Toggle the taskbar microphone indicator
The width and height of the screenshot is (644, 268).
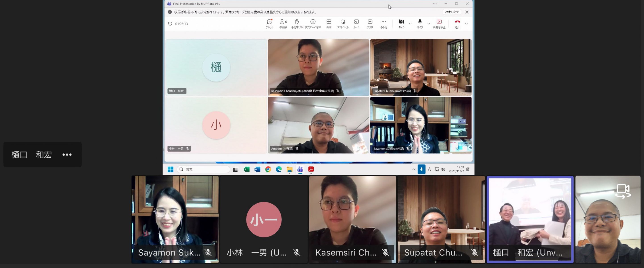point(421,170)
